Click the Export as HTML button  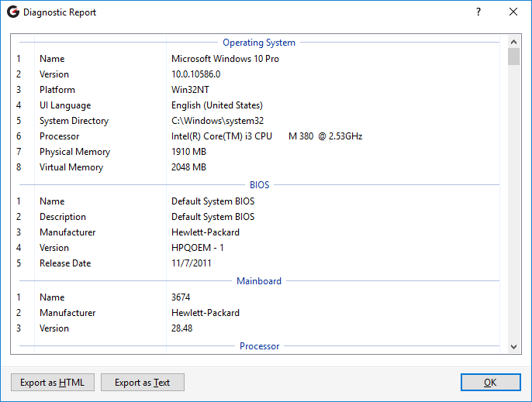point(53,383)
